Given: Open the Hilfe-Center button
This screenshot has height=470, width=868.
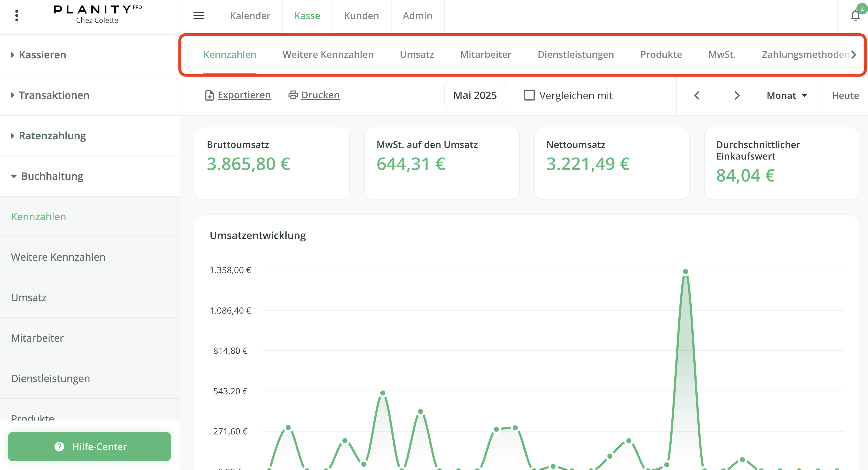Looking at the screenshot, I should (89, 446).
